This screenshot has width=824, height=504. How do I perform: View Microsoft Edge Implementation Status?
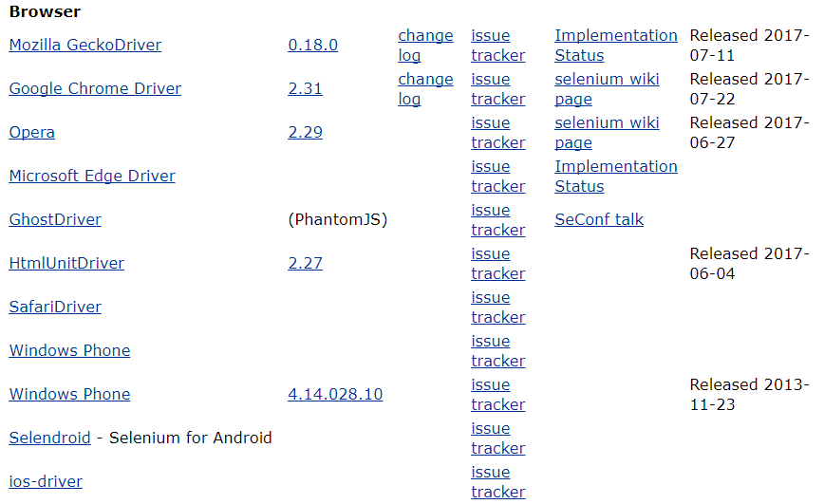click(616, 176)
